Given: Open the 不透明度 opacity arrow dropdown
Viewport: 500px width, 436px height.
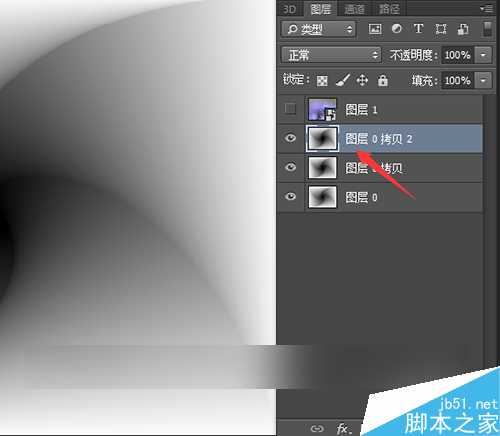Looking at the screenshot, I should coord(483,55).
